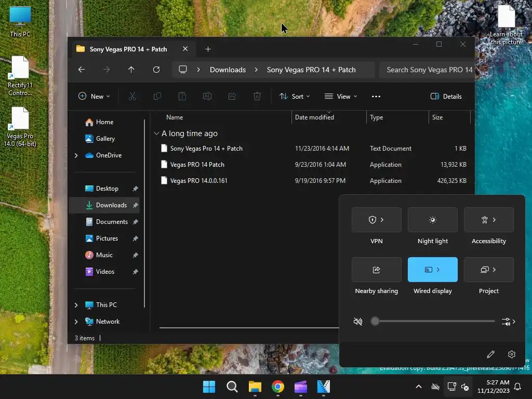
Task: Click the OneDrive tray icon
Action: click(435, 387)
